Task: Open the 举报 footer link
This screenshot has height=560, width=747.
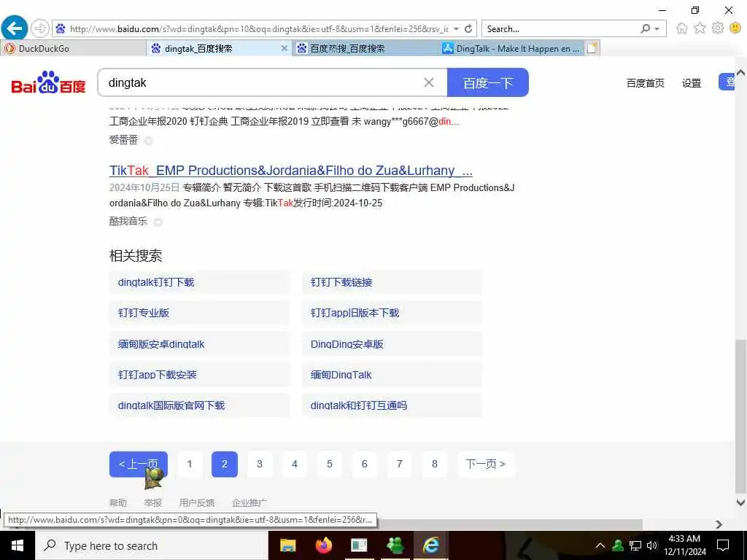Action: click(153, 502)
